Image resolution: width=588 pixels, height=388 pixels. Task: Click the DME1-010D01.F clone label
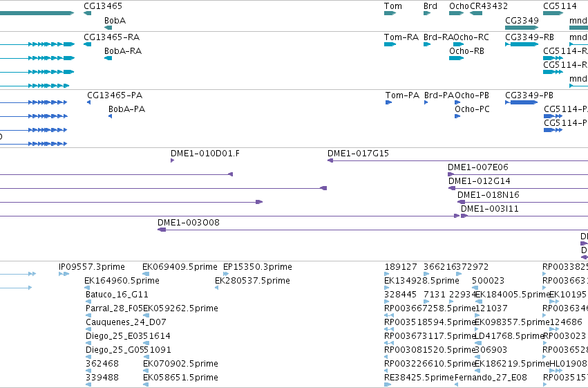click(205, 154)
